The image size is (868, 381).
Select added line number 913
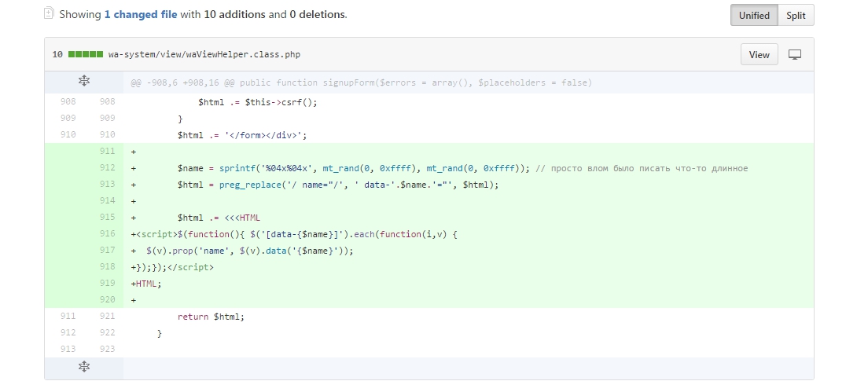(x=107, y=184)
